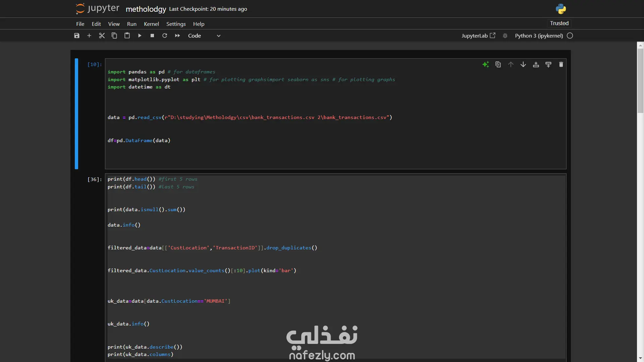Click the green AI sparkle icon in cell toolbar
The height and width of the screenshot is (362, 644).
point(486,64)
